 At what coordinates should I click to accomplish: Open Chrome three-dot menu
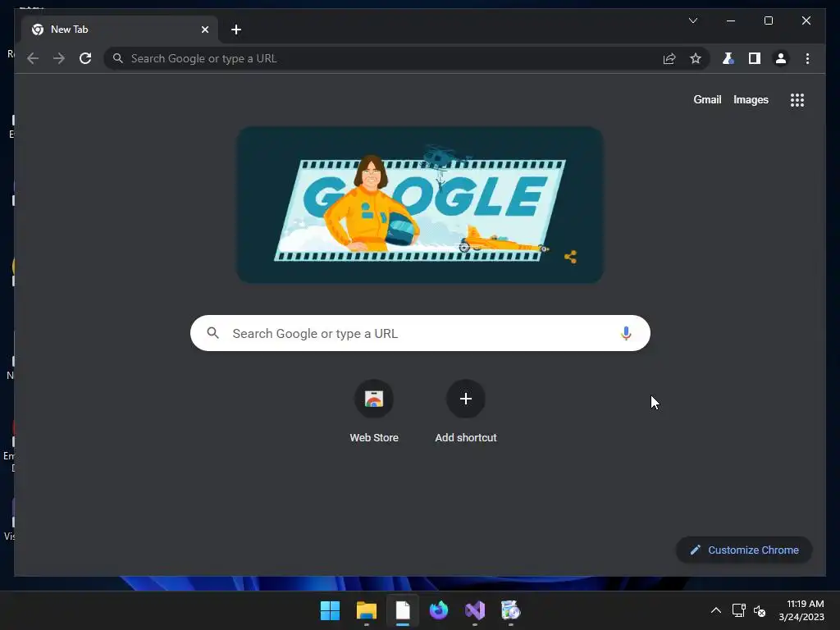tap(807, 58)
